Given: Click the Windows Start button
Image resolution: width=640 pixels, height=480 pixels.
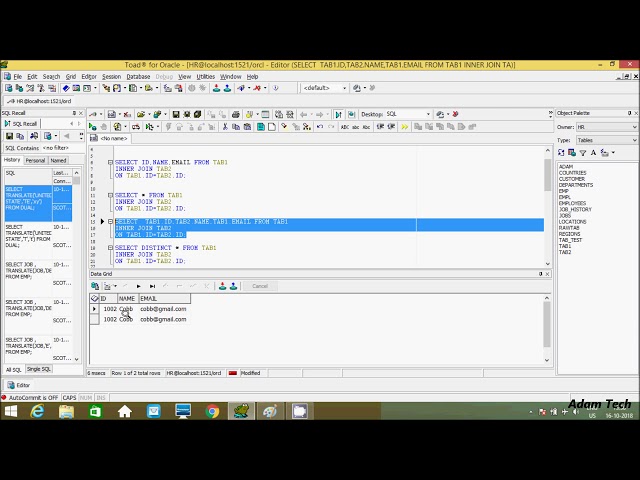Looking at the screenshot, I should (11, 411).
